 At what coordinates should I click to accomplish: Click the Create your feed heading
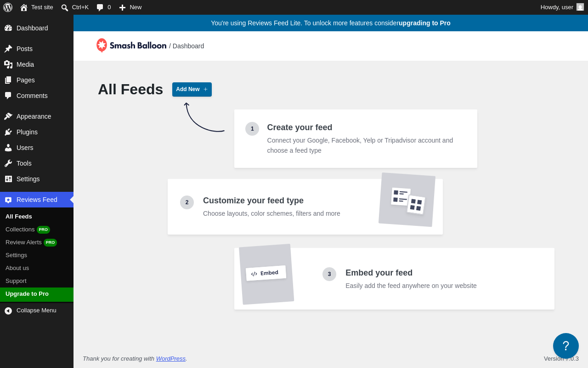point(300,127)
